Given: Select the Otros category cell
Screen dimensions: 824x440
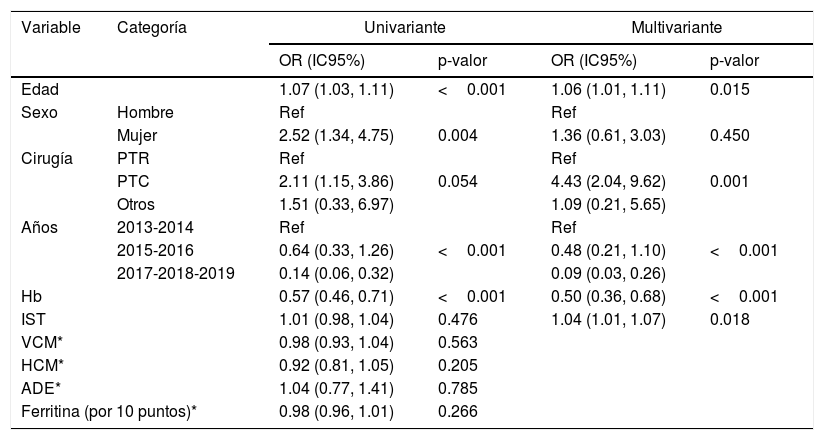Looking at the screenshot, I should click(136, 204).
